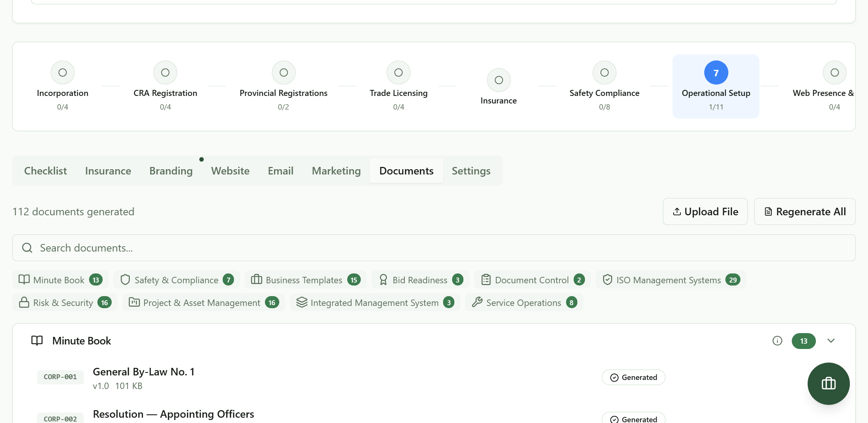Image resolution: width=868 pixels, height=423 pixels.
Task: Click the magnifier icon in search bar
Action: (x=27, y=248)
